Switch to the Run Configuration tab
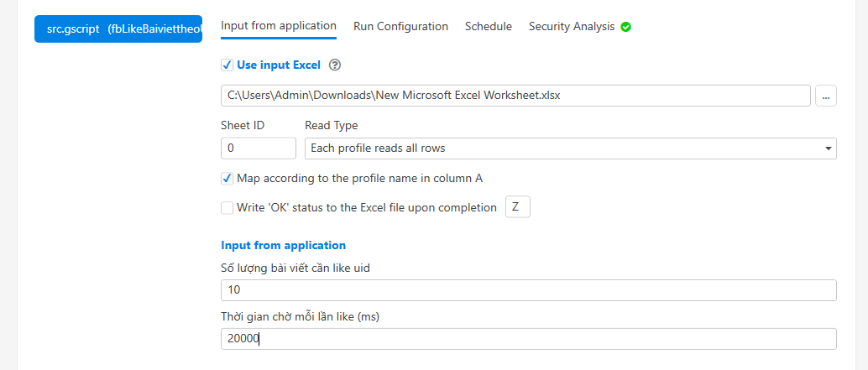This screenshot has width=868, height=370. click(x=400, y=27)
